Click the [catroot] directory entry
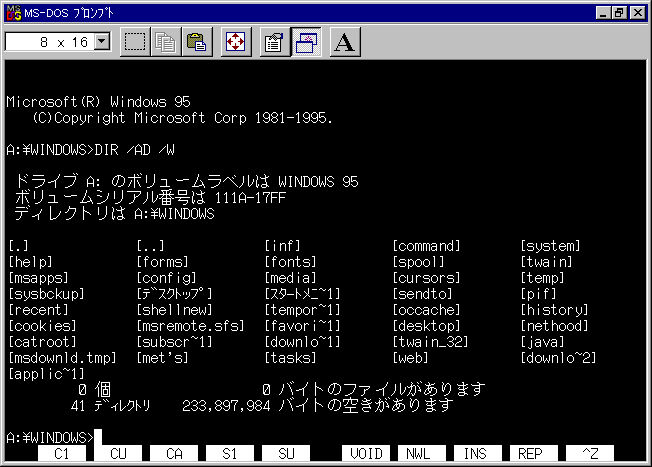Viewport: 652px width, 467px height. click(42, 342)
